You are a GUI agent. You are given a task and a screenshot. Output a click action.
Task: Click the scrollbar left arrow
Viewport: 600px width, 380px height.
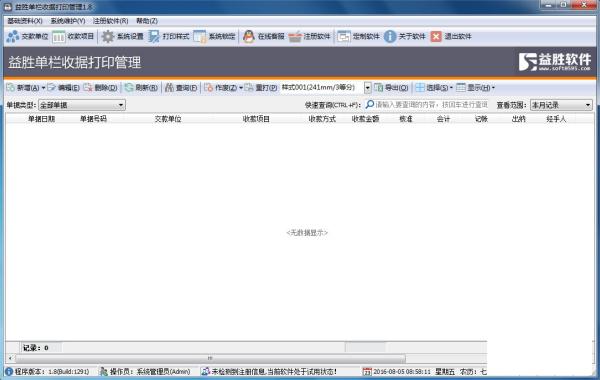[10, 359]
